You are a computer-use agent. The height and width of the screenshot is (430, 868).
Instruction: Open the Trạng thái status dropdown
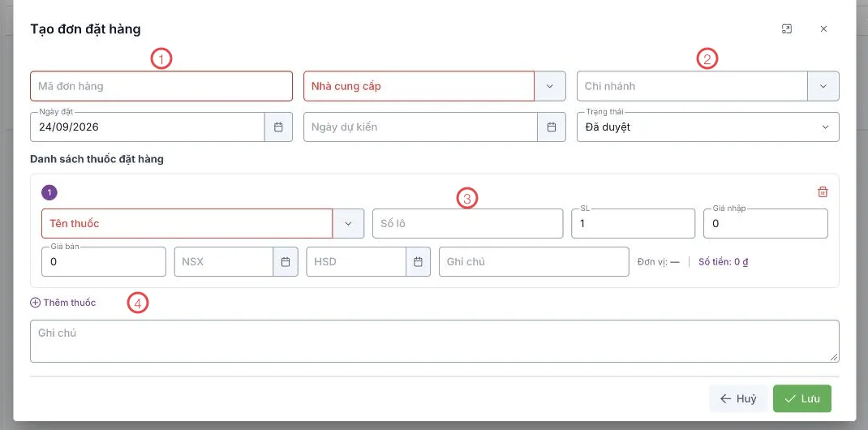[708, 127]
